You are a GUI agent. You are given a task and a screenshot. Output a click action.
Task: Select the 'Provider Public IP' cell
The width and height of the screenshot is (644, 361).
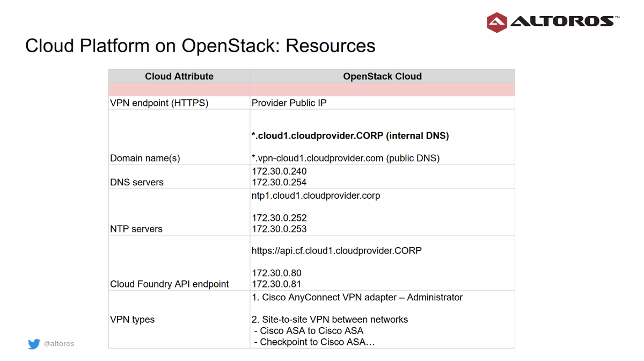(382, 103)
